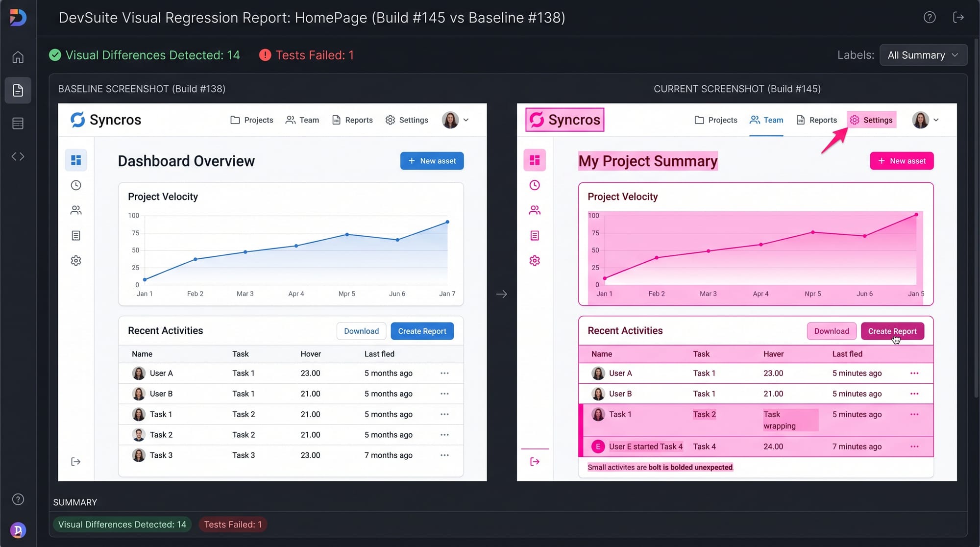Viewport: 980px width, 547px height.
Task: Select the clock icon in the current Syncros sidebar
Action: (x=535, y=185)
